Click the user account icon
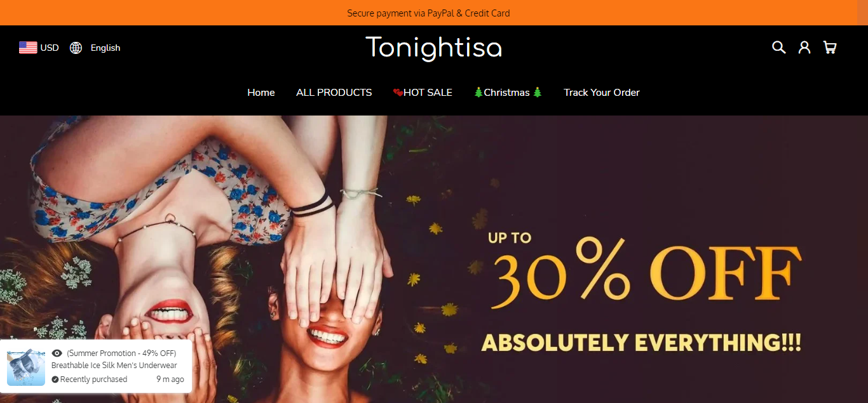 tap(804, 48)
